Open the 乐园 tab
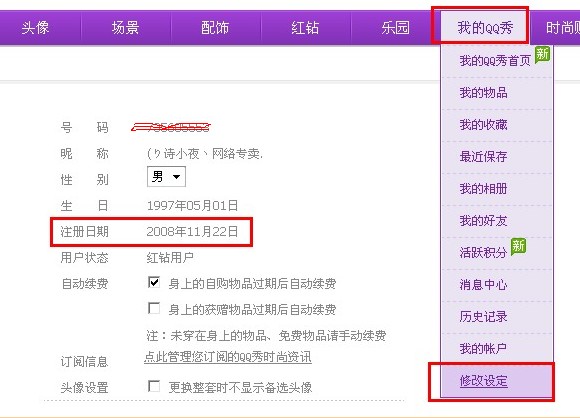 [395, 28]
